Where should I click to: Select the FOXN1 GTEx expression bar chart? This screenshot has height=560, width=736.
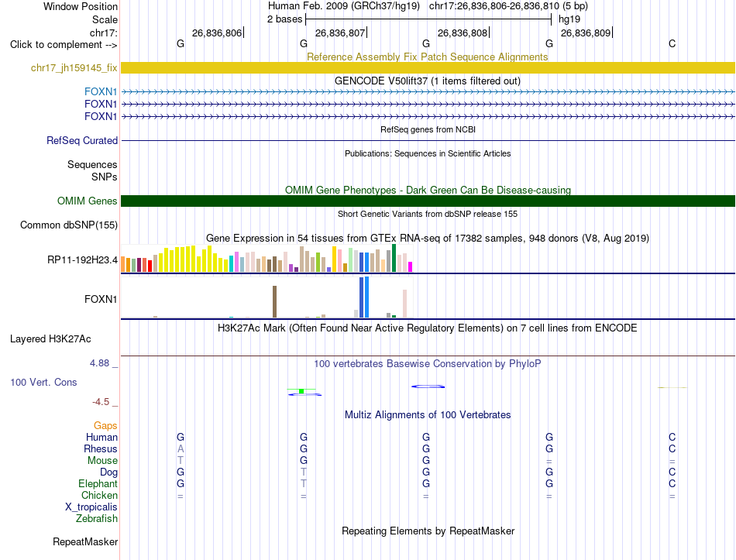pos(267,297)
